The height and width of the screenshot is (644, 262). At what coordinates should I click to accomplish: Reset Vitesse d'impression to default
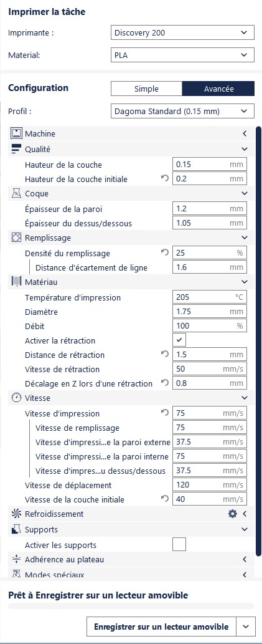[x=166, y=413]
